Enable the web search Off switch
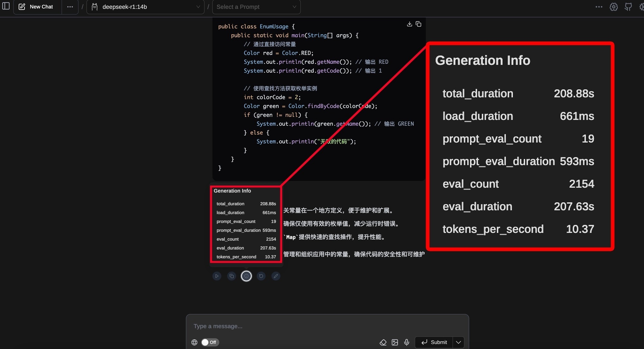Screen dimensions: 644x349 (210, 342)
